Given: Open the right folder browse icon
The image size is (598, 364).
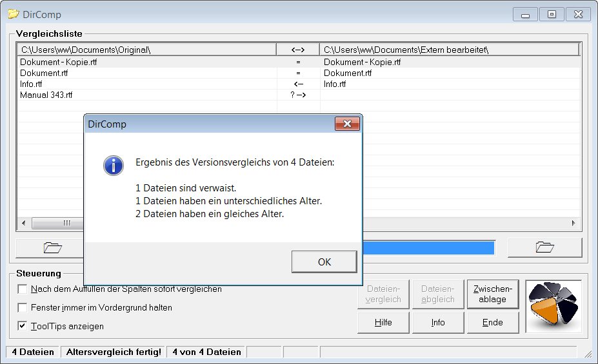Looking at the screenshot, I should [x=544, y=247].
